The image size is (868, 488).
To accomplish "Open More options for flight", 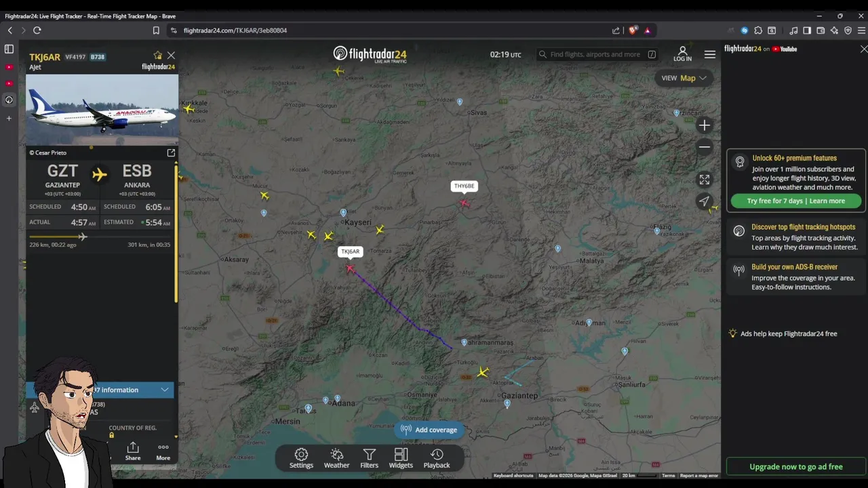I will click(x=163, y=451).
